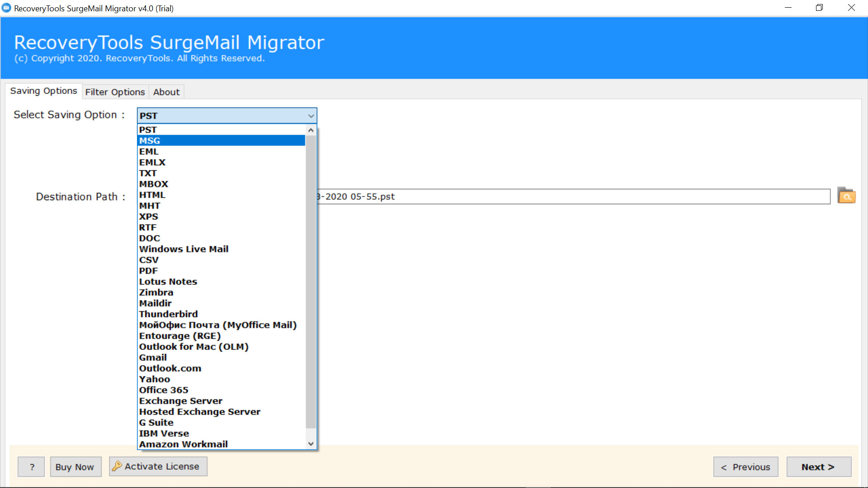The image size is (868, 488).
Task: Click the key icon on Activate License
Action: click(x=117, y=466)
